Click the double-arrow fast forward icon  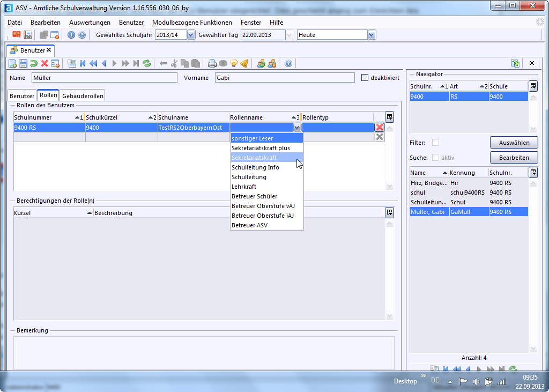125,63
